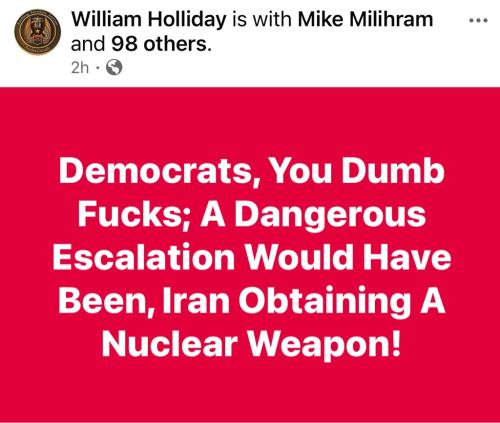Click the "A Dangerous" words in post
The width and height of the screenshot is (500, 423).
(313, 215)
